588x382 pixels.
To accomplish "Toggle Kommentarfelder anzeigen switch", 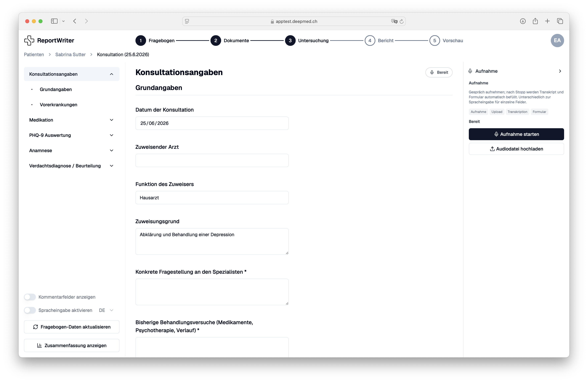I will click(x=30, y=297).
